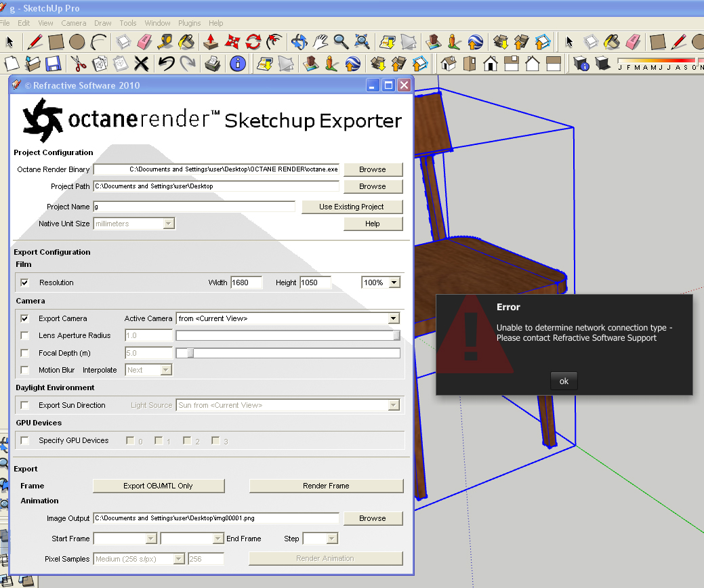Print the model using the printer icon
704x588 pixels.
tap(212, 63)
